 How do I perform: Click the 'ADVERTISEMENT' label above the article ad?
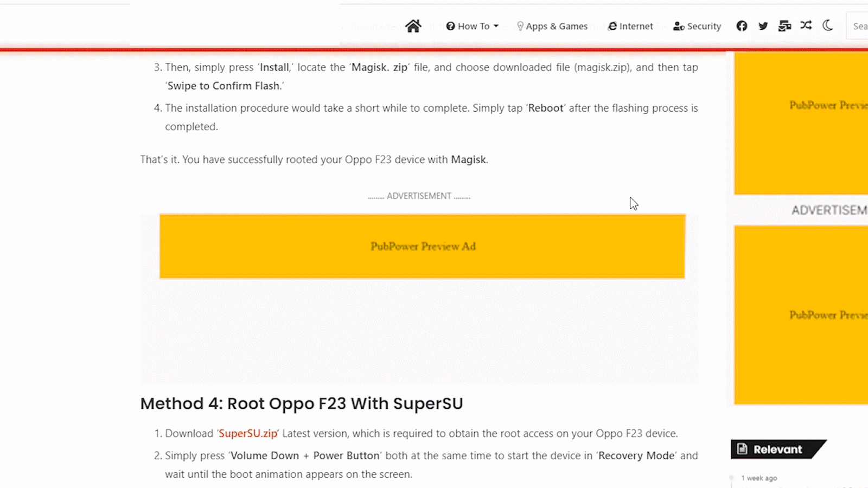[419, 196]
